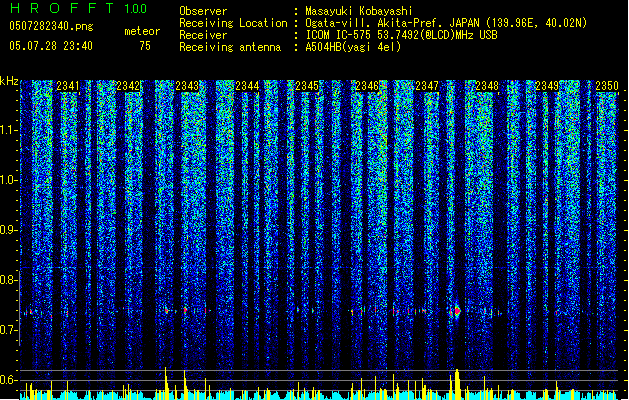
Task: Click the 2348 time marker
Action: 487,86
